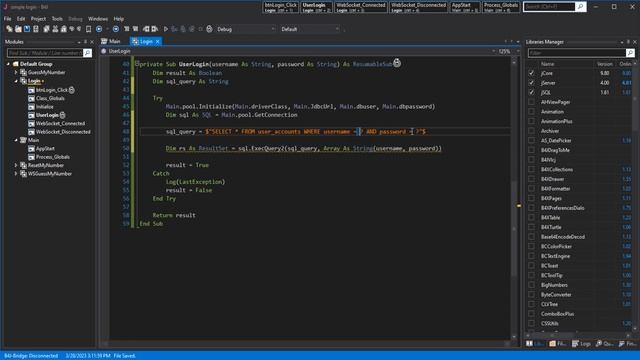Open the Files Manager tab icon

(552, 344)
